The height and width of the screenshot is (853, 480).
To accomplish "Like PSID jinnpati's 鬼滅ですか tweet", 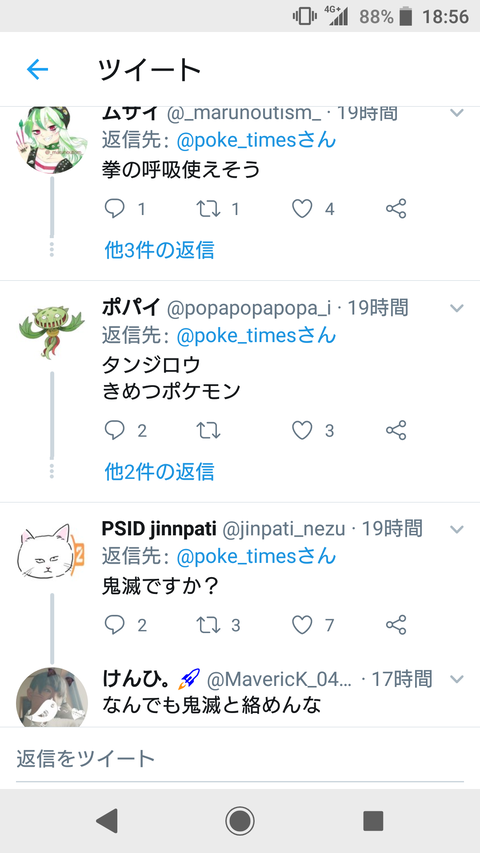I will 302,625.
